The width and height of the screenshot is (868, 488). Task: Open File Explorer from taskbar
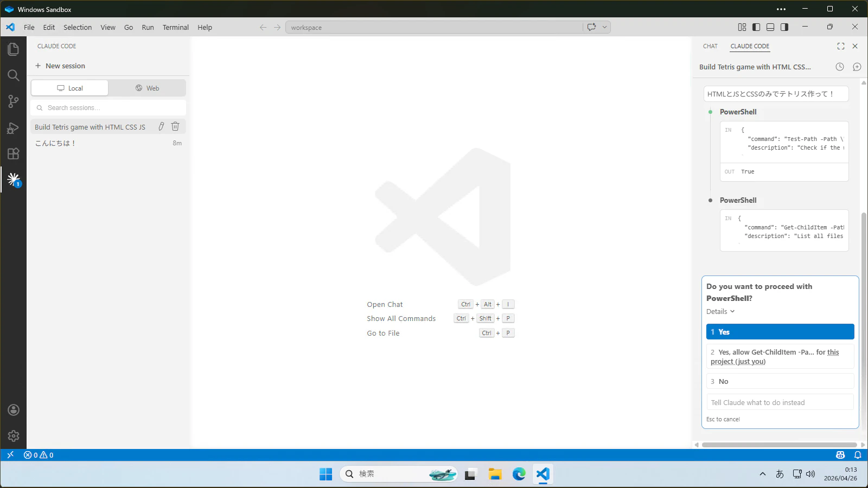tap(495, 474)
